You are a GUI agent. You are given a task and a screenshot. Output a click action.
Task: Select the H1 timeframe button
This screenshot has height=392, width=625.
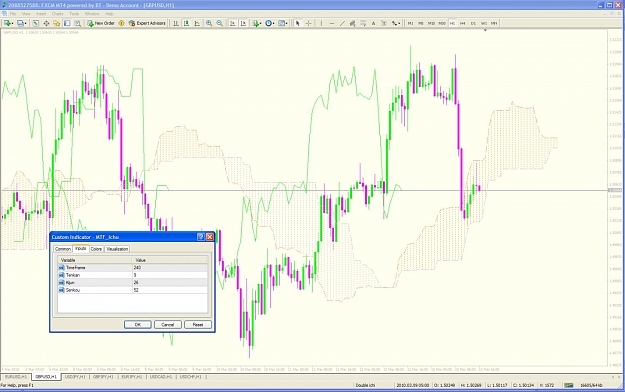coord(452,24)
